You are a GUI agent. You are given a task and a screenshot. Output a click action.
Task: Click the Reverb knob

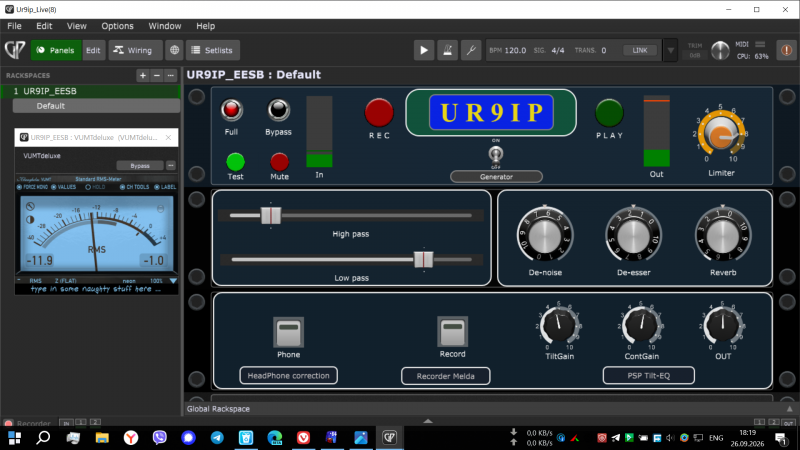coord(723,235)
